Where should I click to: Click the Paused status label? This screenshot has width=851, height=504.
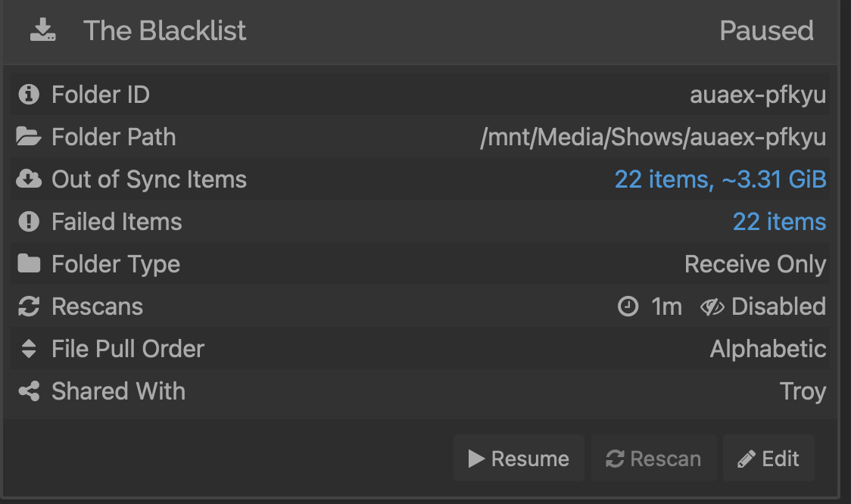(x=766, y=31)
